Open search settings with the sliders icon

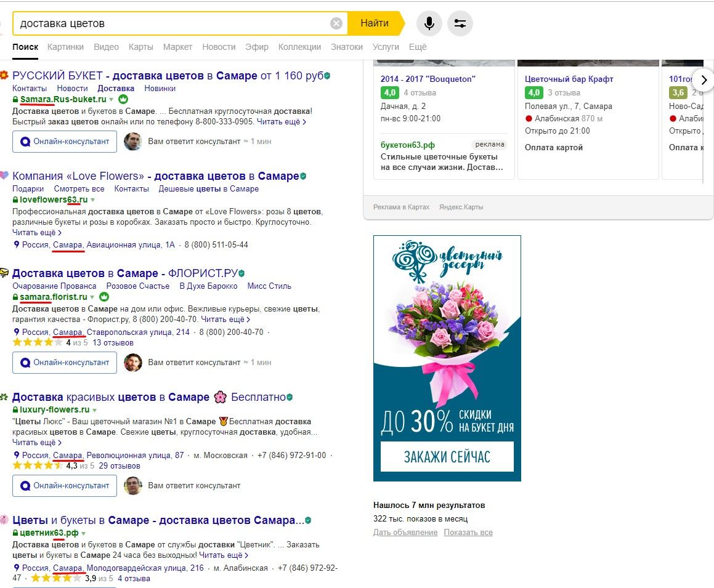[x=460, y=23]
